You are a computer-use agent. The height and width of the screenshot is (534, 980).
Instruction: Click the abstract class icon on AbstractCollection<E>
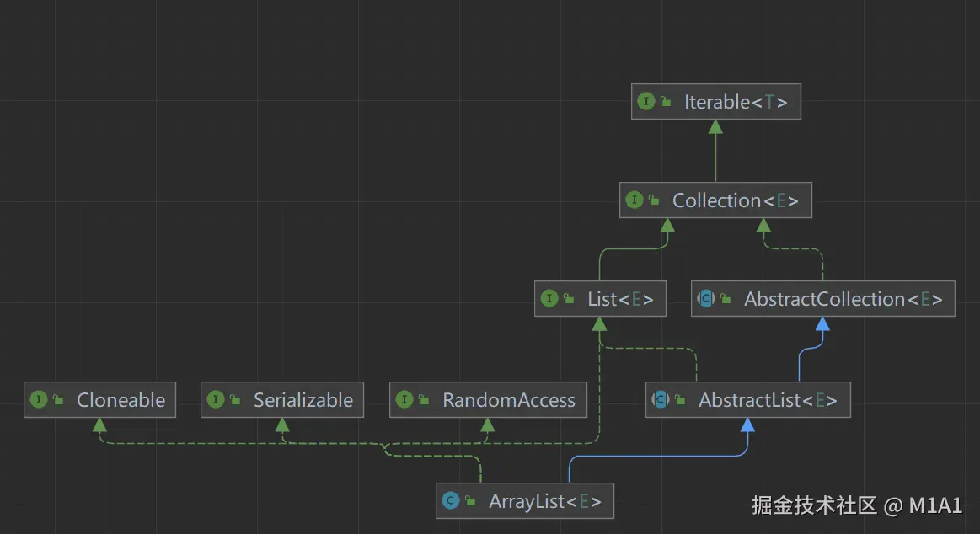coord(706,299)
